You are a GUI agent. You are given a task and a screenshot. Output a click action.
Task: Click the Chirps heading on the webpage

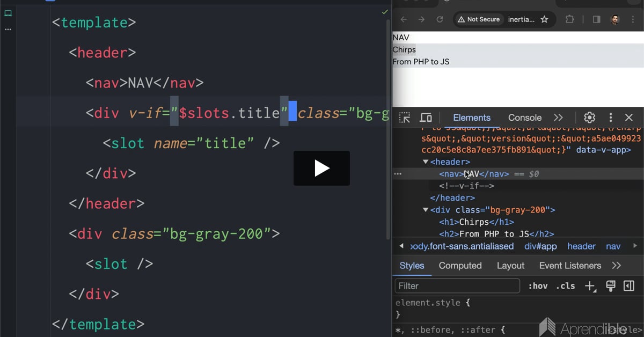[404, 49]
